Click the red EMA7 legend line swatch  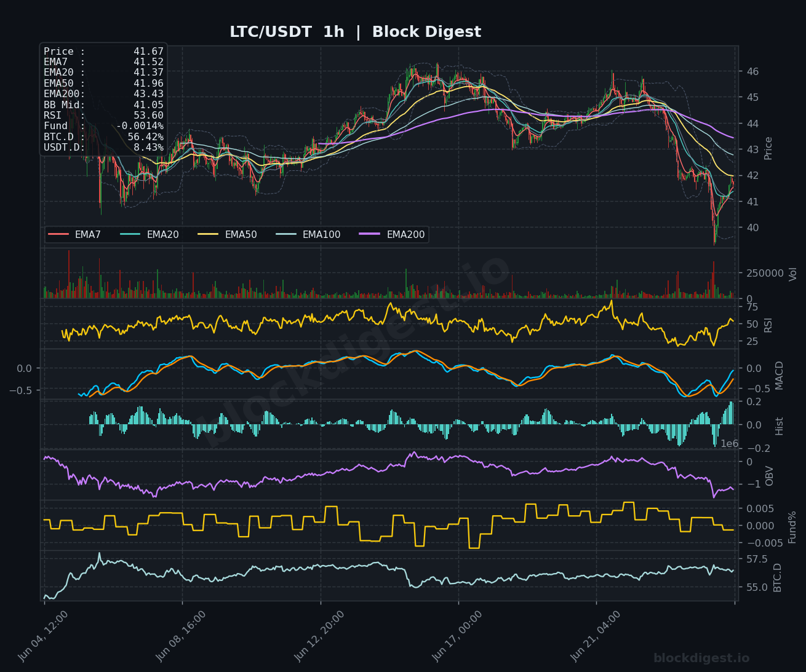tap(58, 234)
